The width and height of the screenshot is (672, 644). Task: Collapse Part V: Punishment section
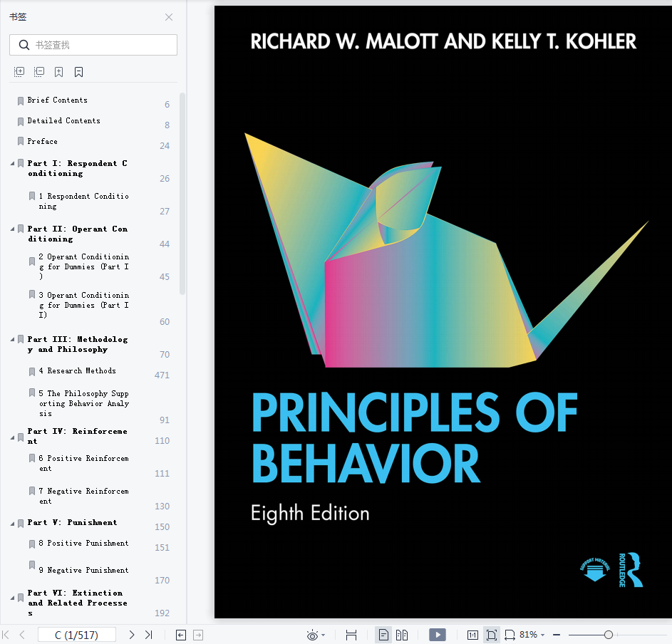click(x=12, y=524)
